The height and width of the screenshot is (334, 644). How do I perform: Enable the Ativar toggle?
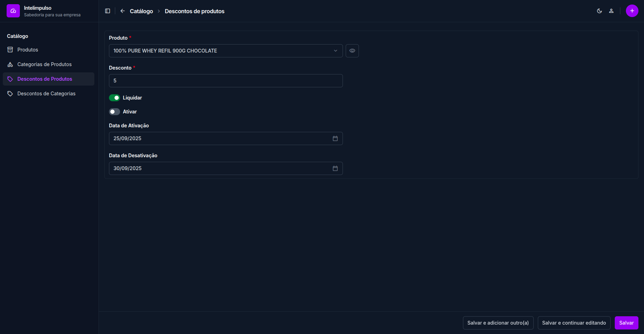115,112
